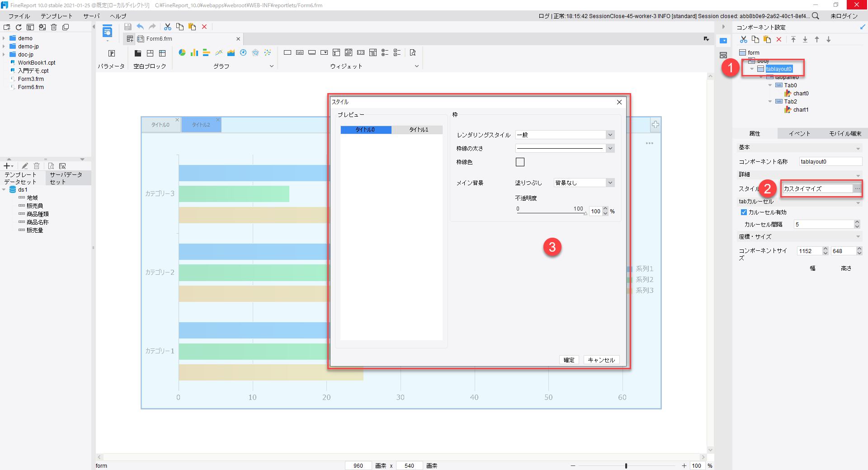The width and height of the screenshot is (868, 470).
Task: Open the テンプレート menu
Action: tap(57, 16)
